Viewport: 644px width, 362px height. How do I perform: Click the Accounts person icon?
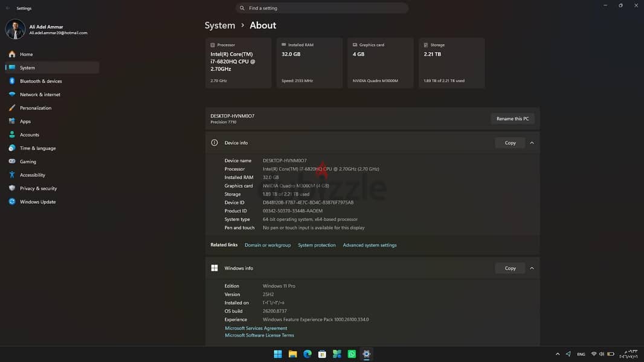[12, 135]
